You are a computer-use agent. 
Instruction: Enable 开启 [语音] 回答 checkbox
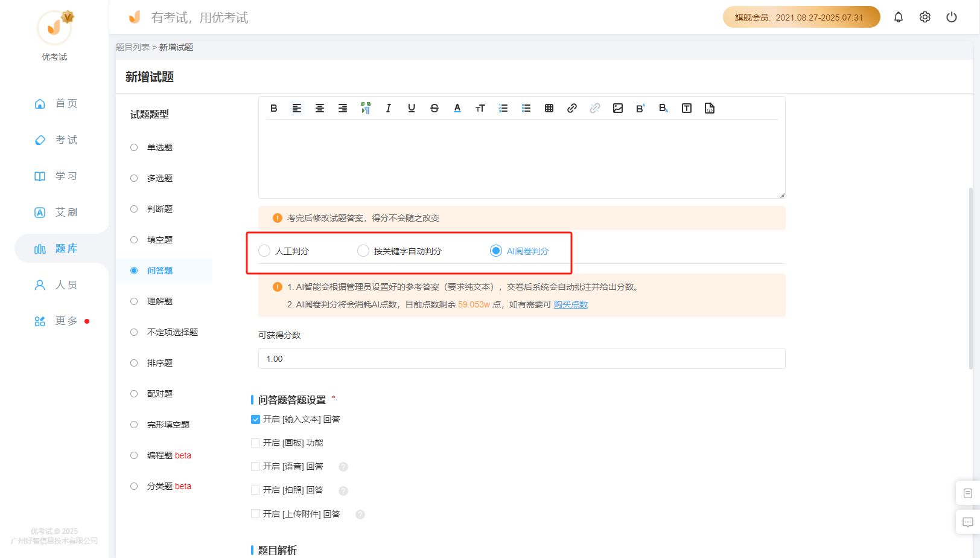[x=256, y=466]
